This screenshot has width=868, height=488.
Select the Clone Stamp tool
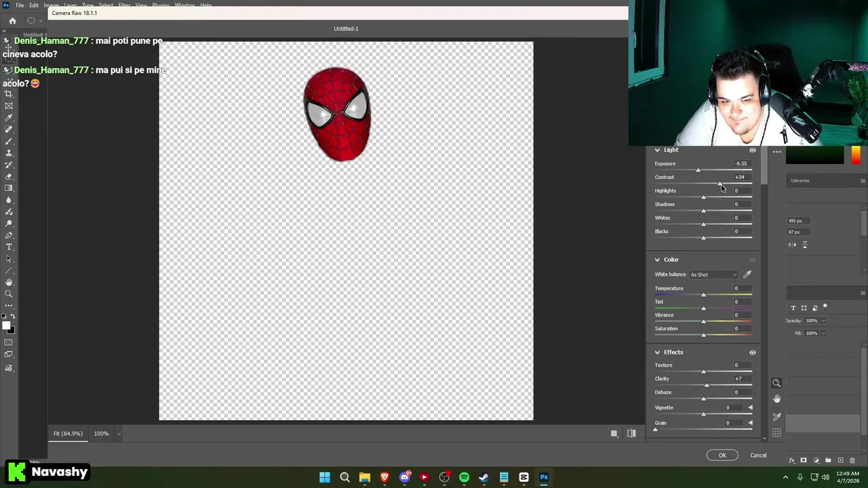click(9, 153)
